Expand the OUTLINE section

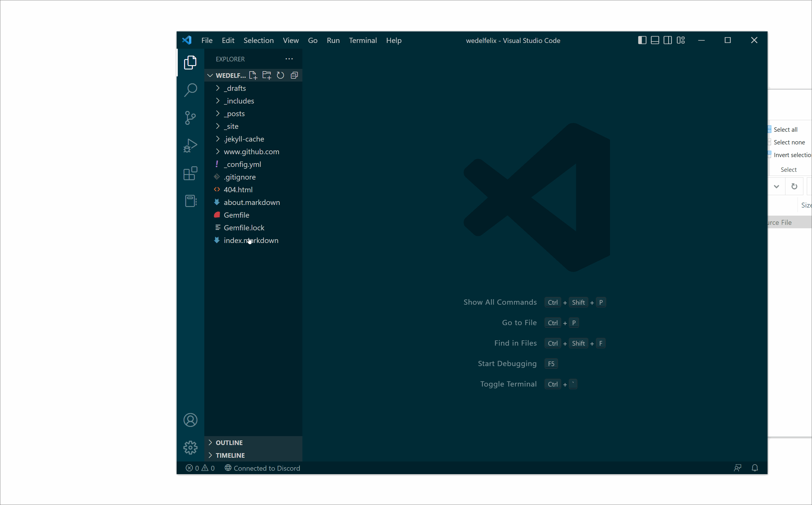(x=229, y=442)
